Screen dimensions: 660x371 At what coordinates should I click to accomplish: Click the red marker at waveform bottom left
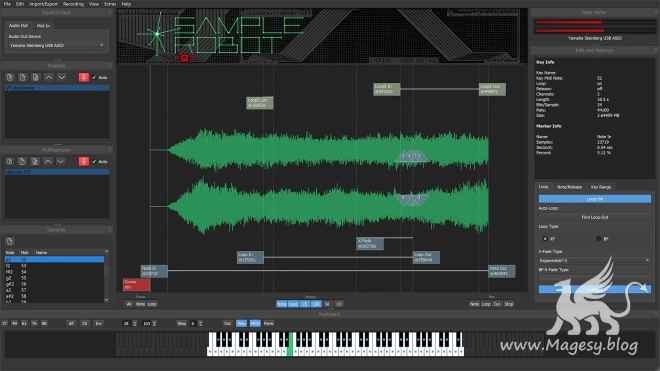(136, 285)
